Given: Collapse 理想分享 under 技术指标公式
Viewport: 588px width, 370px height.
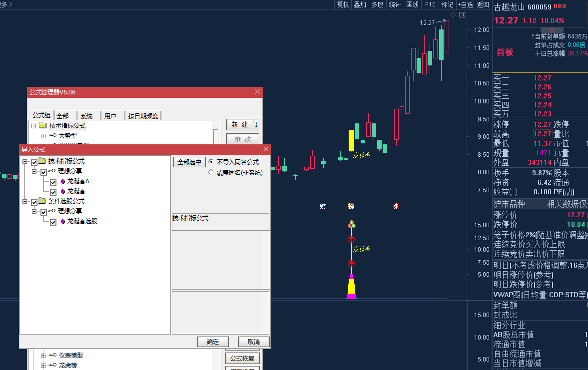Looking at the screenshot, I should [x=34, y=171].
